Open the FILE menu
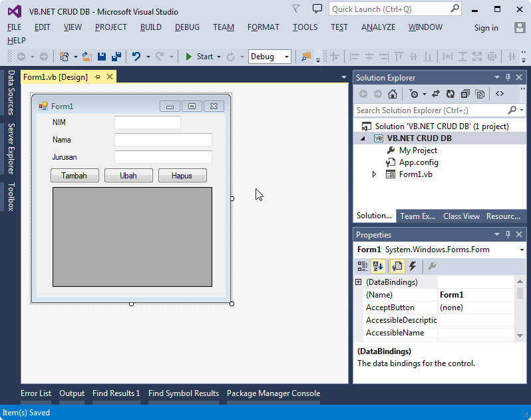Screen dimensions: 531x420 click(14, 27)
